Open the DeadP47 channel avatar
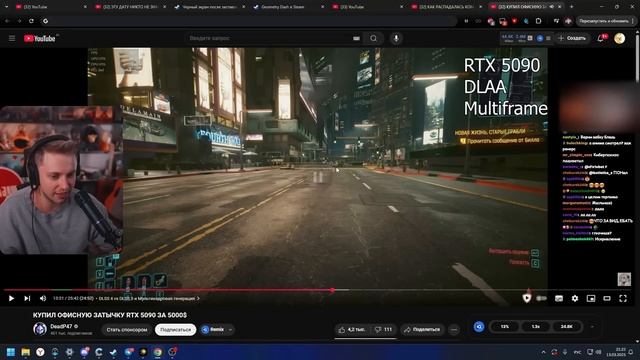The width and height of the screenshot is (640, 360). pyautogui.click(x=40, y=329)
